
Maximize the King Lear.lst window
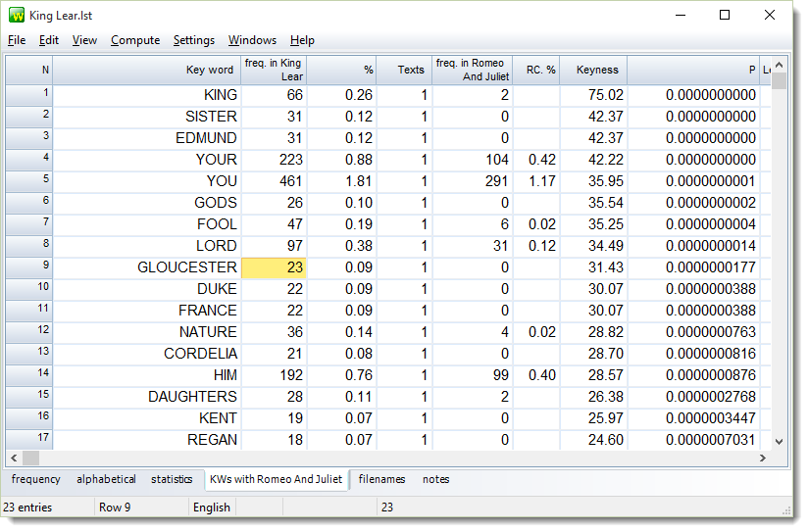725,15
